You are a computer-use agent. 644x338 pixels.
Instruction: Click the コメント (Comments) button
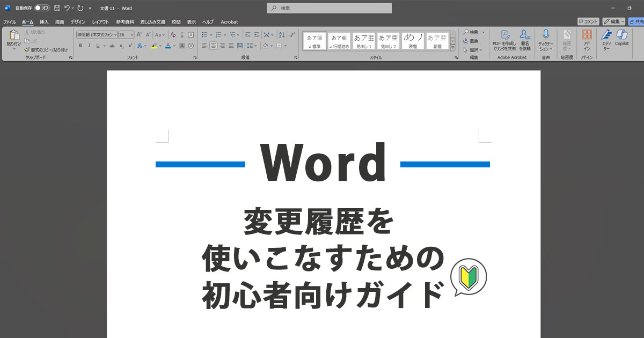[588, 21]
